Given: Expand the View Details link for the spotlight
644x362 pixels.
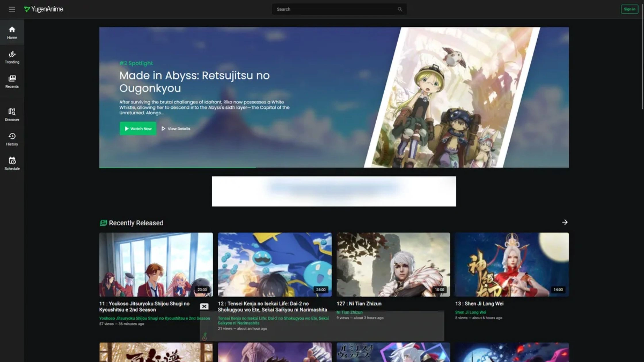Looking at the screenshot, I should (176, 128).
